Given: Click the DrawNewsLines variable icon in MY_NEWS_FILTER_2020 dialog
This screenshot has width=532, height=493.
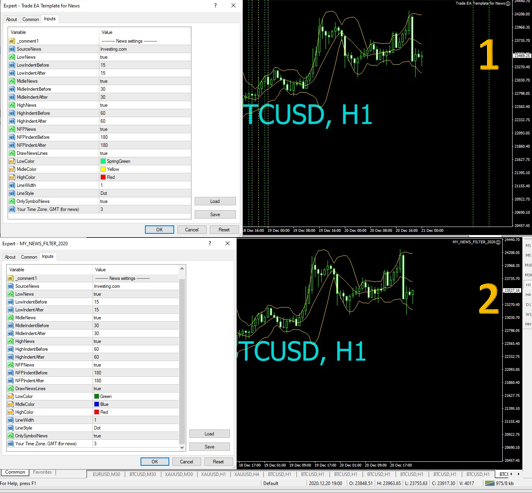Looking at the screenshot, I should pyautogui.click(x=11, y=388).
